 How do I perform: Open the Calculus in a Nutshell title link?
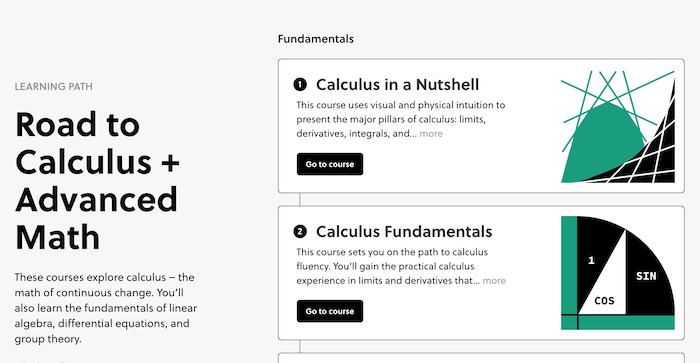pos(397,84)
